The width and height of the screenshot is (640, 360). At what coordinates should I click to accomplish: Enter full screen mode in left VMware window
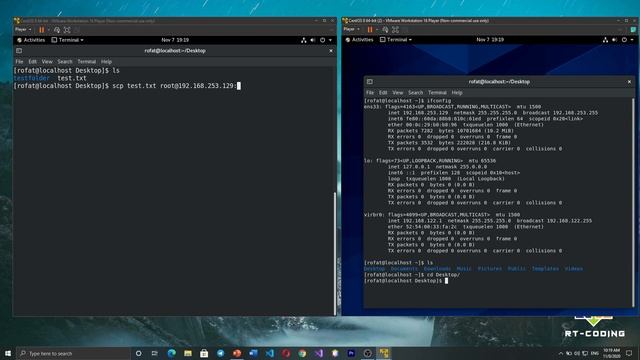click(67, 30)
